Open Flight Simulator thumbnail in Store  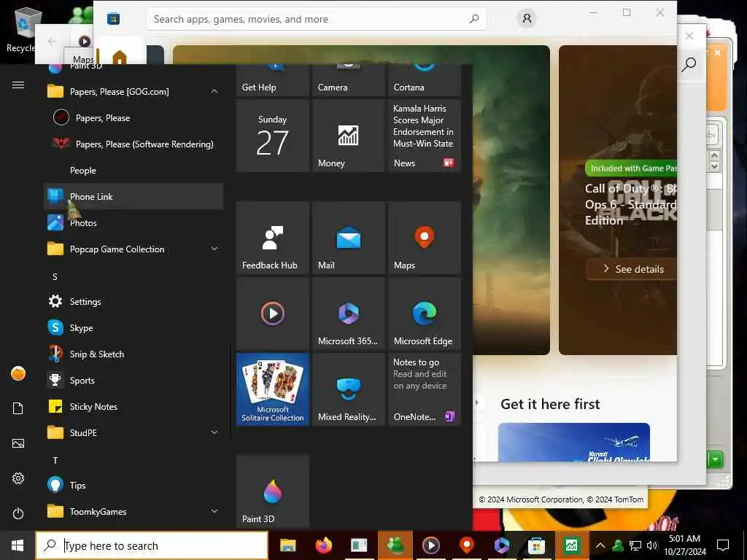click(x=573, y=442)
